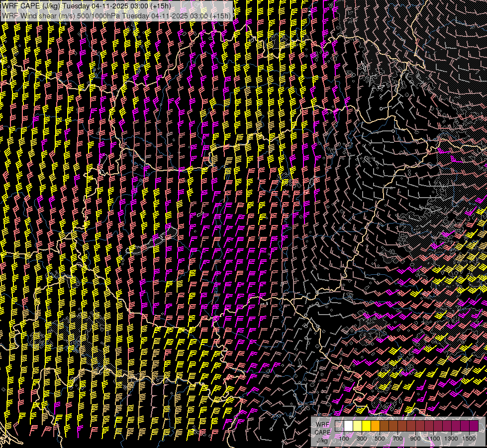Screen dimensions: 487x448
Task: Select the purple last swatch in the CAPE legend
Action: tap(474, 426)
